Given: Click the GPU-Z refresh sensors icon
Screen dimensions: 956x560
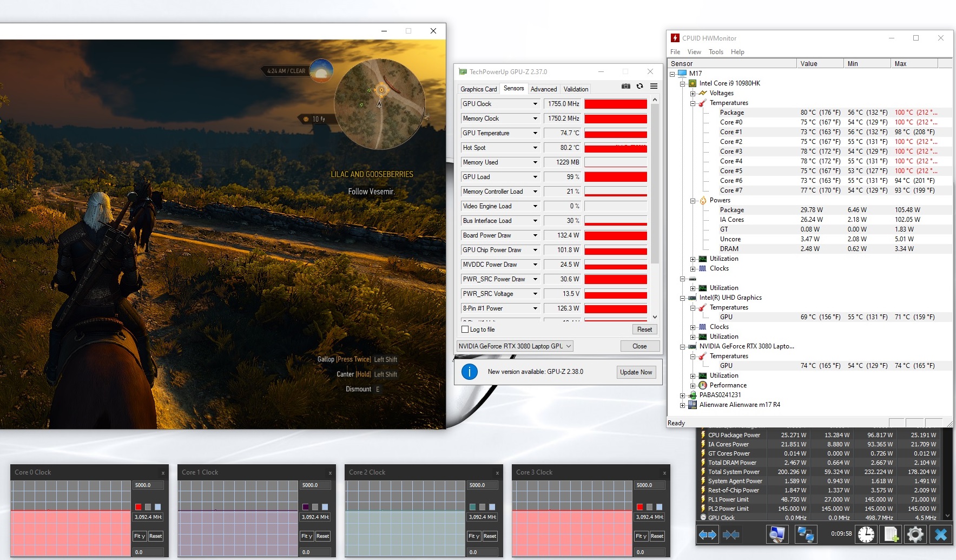Looking at the screenshot, I should (639, 87).
